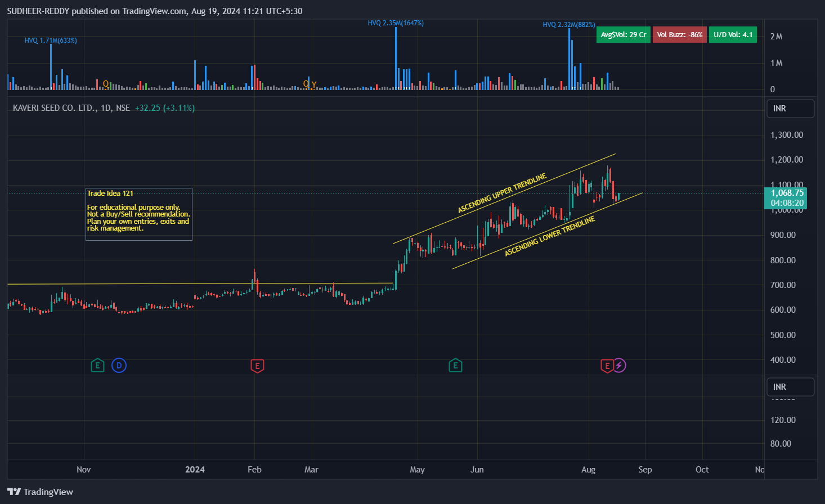
Task: Click the HVQ 2.32M(882%) volume label
Action: pos(569,25)
